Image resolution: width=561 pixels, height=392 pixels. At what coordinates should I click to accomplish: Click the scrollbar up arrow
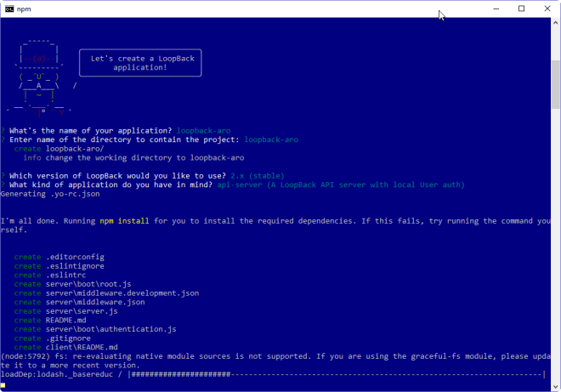[555, 23]
